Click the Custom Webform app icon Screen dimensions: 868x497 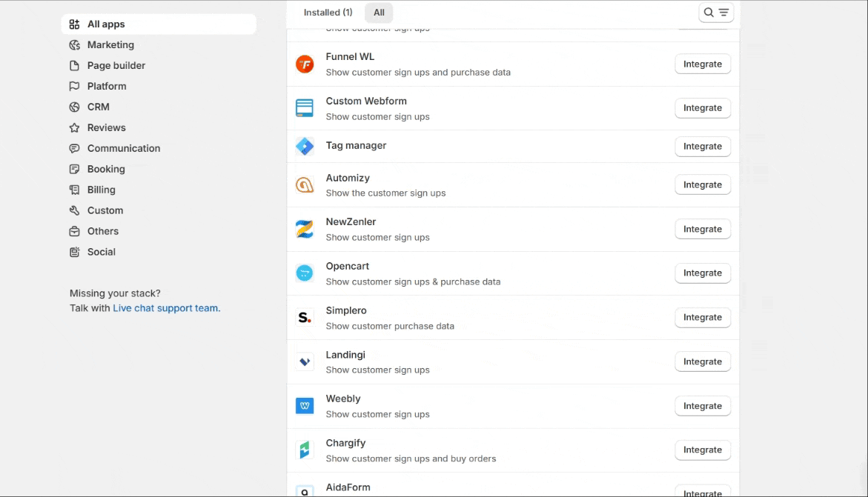click(x=305, y=108)
